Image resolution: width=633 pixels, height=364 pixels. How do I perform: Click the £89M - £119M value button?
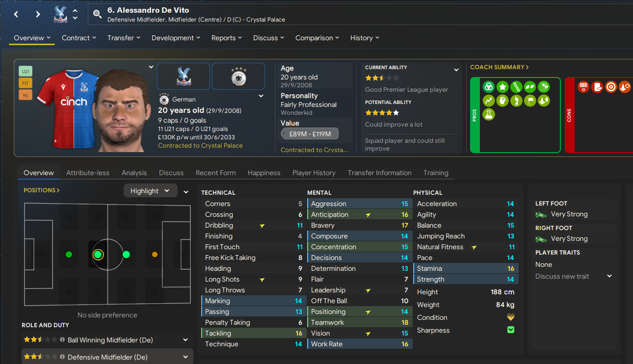309,134
